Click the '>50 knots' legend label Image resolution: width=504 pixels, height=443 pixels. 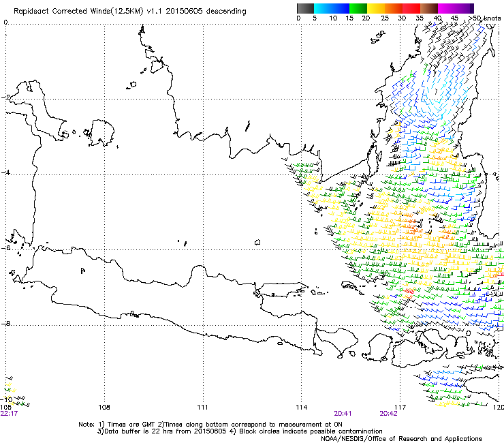coord(485,18)
